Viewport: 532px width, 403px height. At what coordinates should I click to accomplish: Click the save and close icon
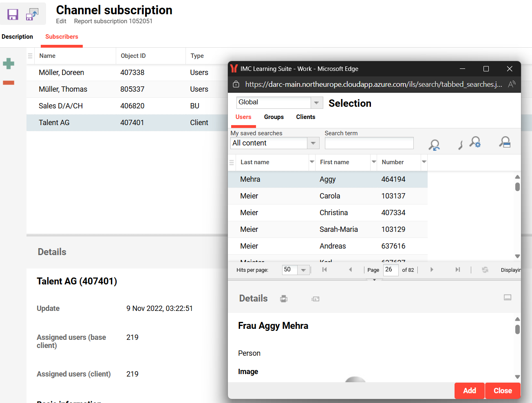[32, 15]
